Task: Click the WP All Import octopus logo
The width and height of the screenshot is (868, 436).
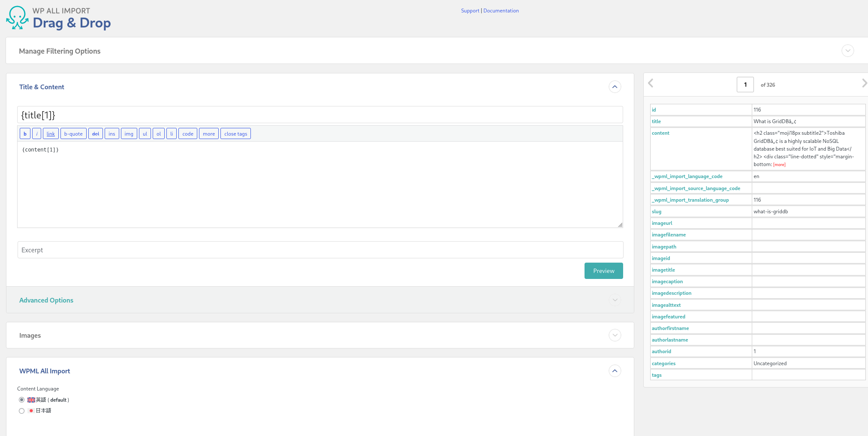Action: coord(17,18)
